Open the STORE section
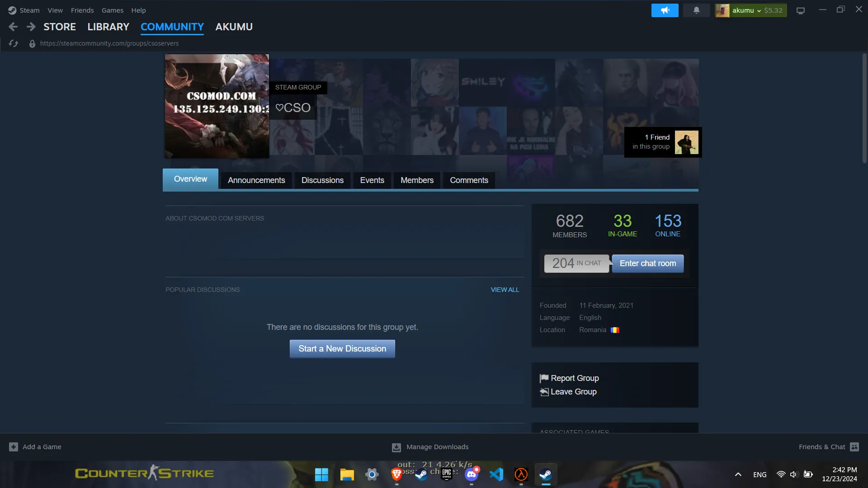Image resolution: width=868 pixels, height=488 pixels. coord(60,27)
